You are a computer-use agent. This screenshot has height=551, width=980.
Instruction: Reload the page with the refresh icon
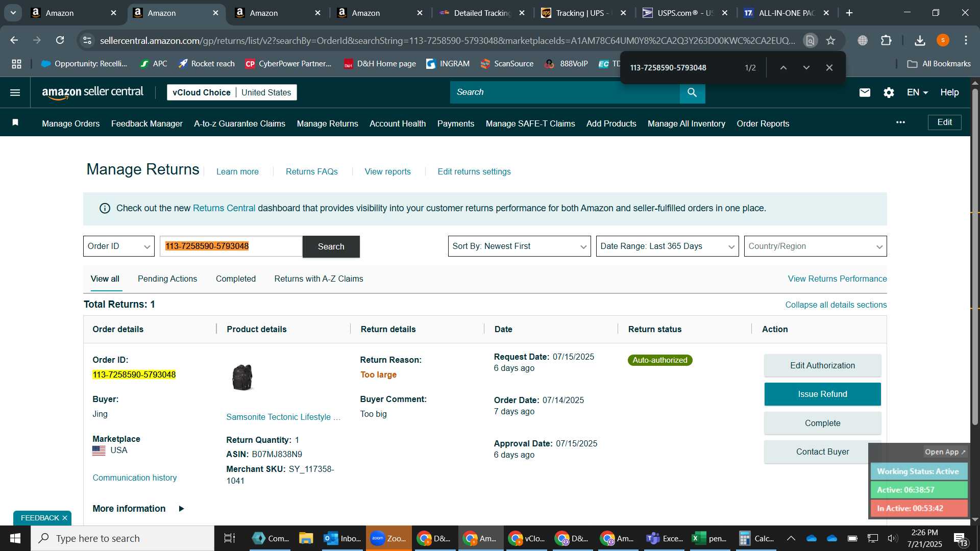point(60,40)
